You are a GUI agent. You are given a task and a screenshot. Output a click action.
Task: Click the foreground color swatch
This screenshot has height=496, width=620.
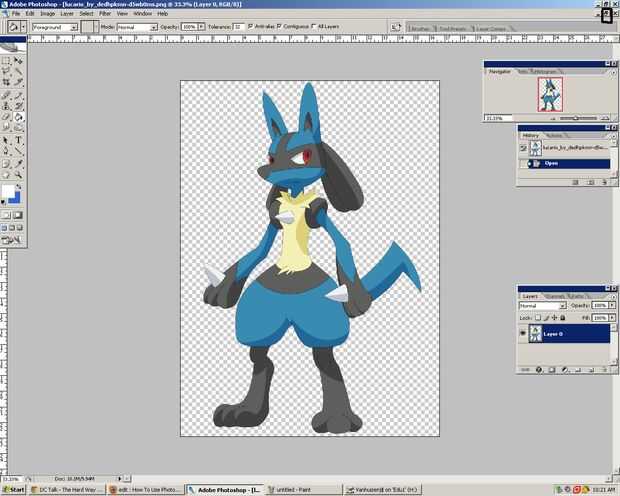pos(8,191)
